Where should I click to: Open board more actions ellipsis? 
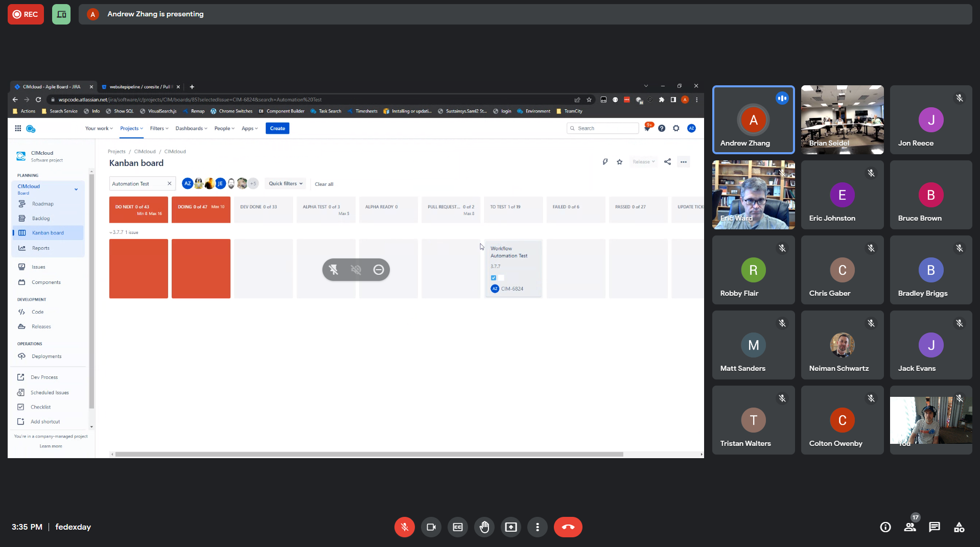(683, 162)
